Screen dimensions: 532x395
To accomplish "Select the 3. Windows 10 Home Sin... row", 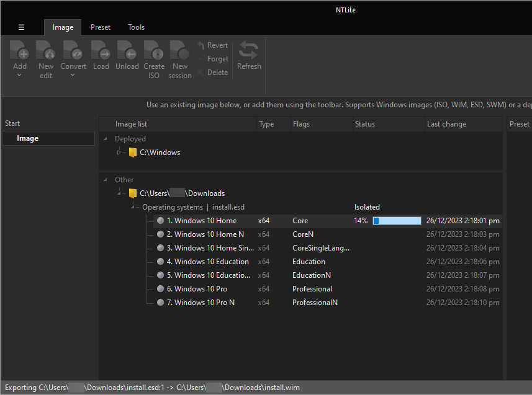I will [x=328, y=248].
